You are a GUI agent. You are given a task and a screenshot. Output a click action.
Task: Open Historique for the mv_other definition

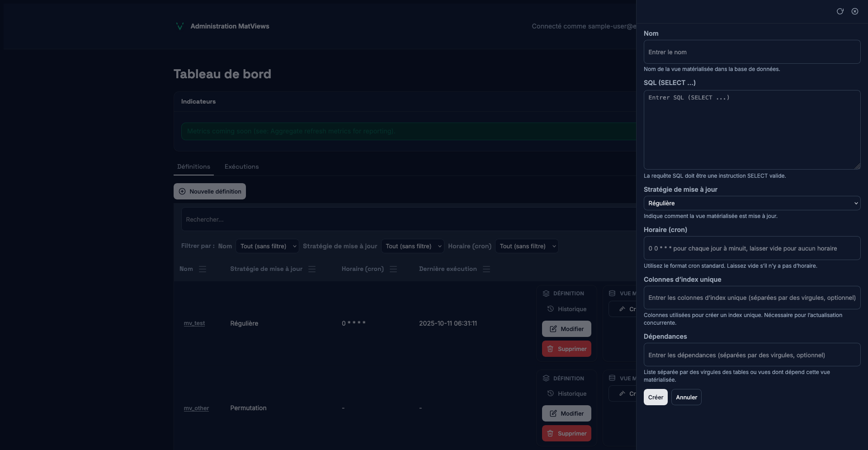(567, 393)
